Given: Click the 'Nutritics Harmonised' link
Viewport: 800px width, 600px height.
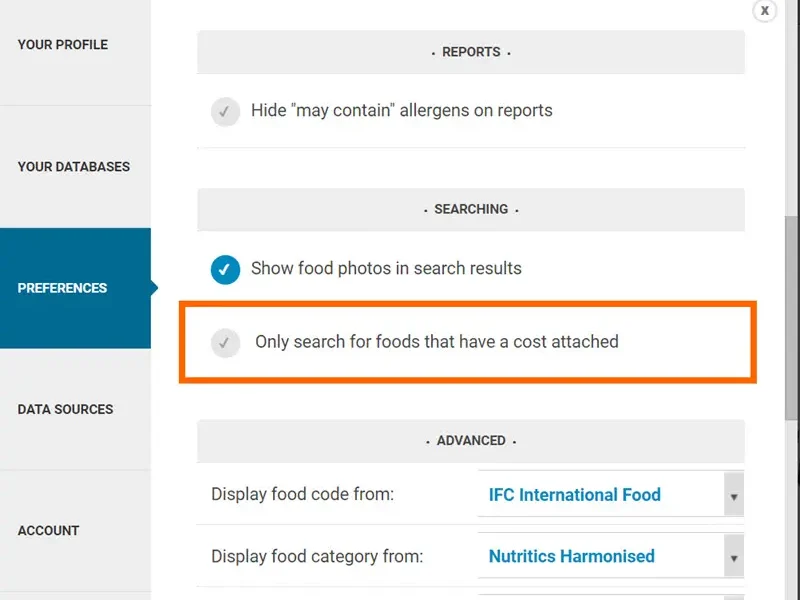Looking at the screenshot, I should click(572, 556).
